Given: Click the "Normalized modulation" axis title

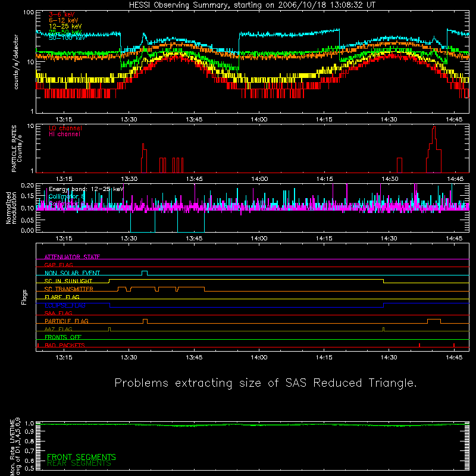Looking at the screenshot, I should click(x=11, y=208).
